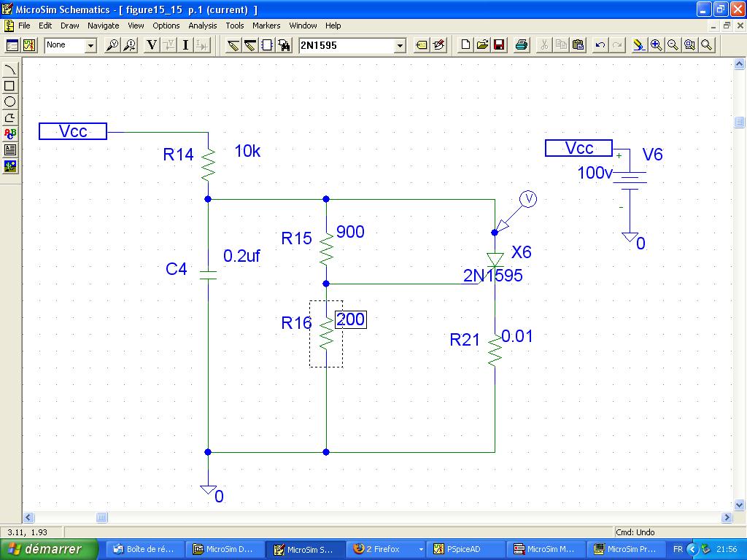Expand the marker color 'None' dropdown
The height and width of the screenshot is (560, 747).
coord(90,46)
